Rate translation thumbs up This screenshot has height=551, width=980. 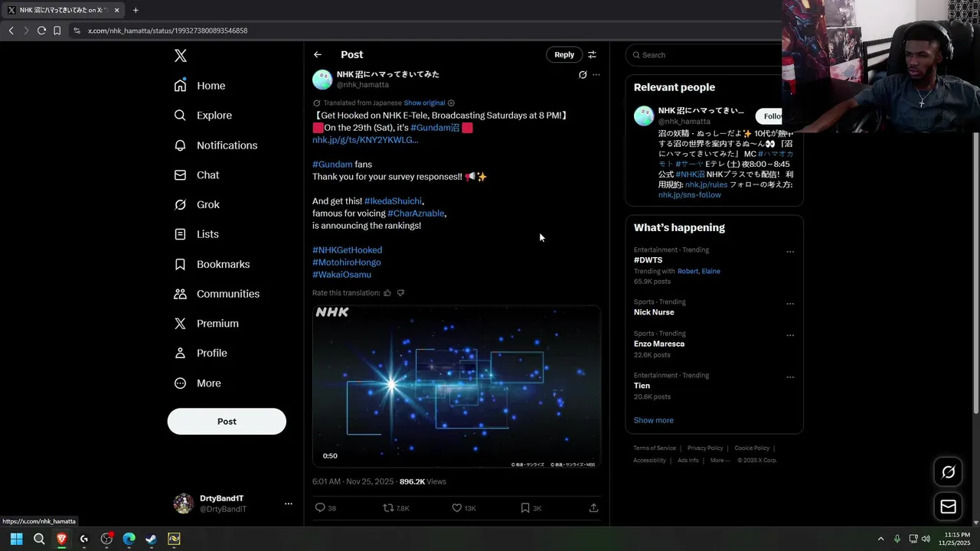tap(387, 293)
